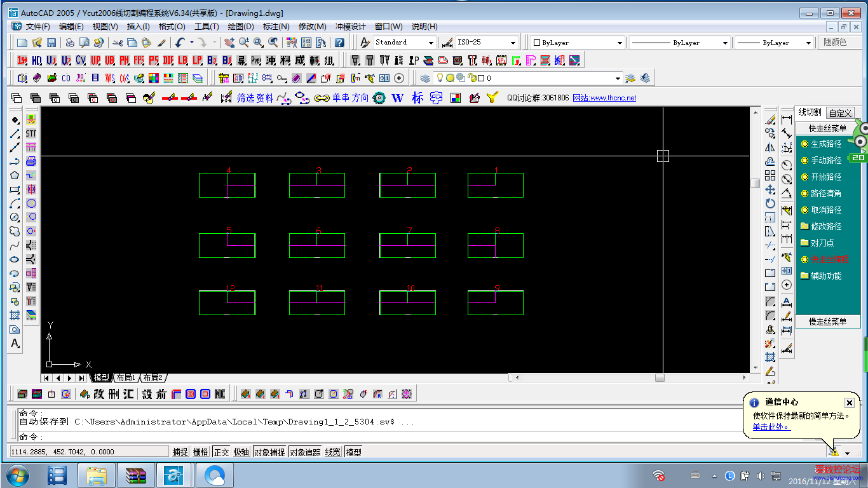
Task: Open the 文件(F) menu
Action: (37, 27)
